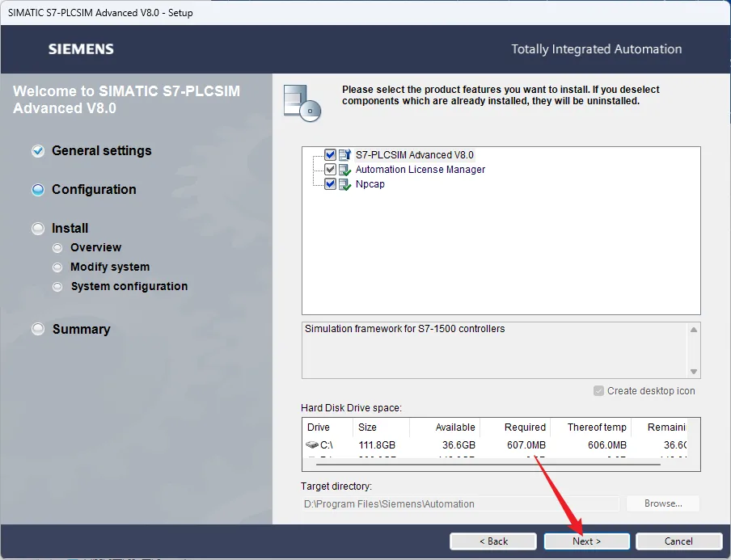
Task: Click the drive table horizontal scrollbar
Action: pyautogui.click(x=488, y=465)
